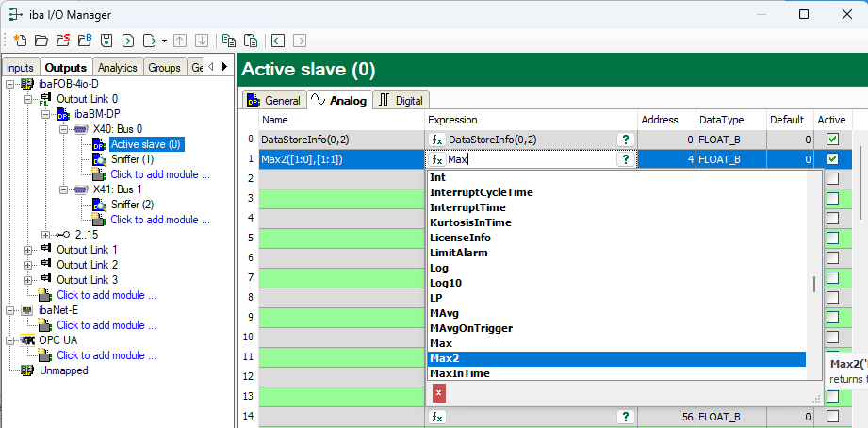Click into the Max expression input field
The image size is (868, 428).
(531, 160)
